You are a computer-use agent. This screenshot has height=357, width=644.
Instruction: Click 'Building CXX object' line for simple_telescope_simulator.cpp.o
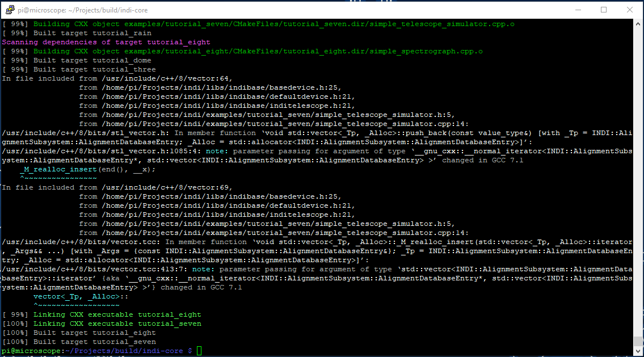pos(258,24)
